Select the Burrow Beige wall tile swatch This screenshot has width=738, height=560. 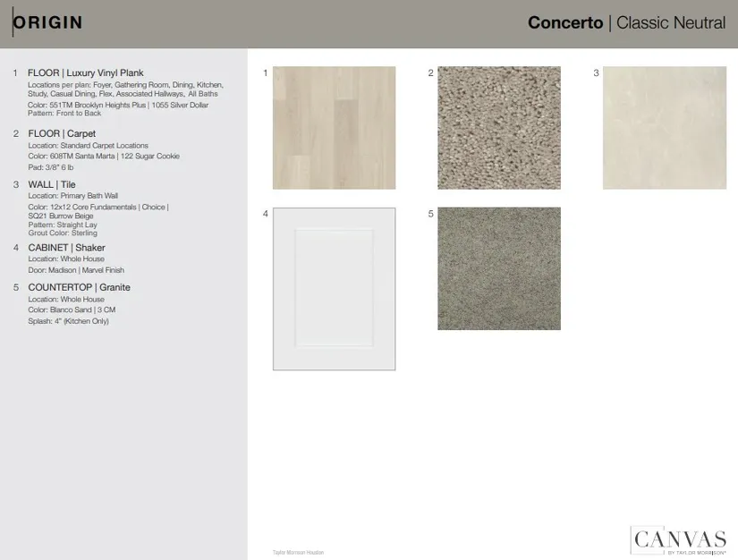pyautogui.click(x=664, y=128)
